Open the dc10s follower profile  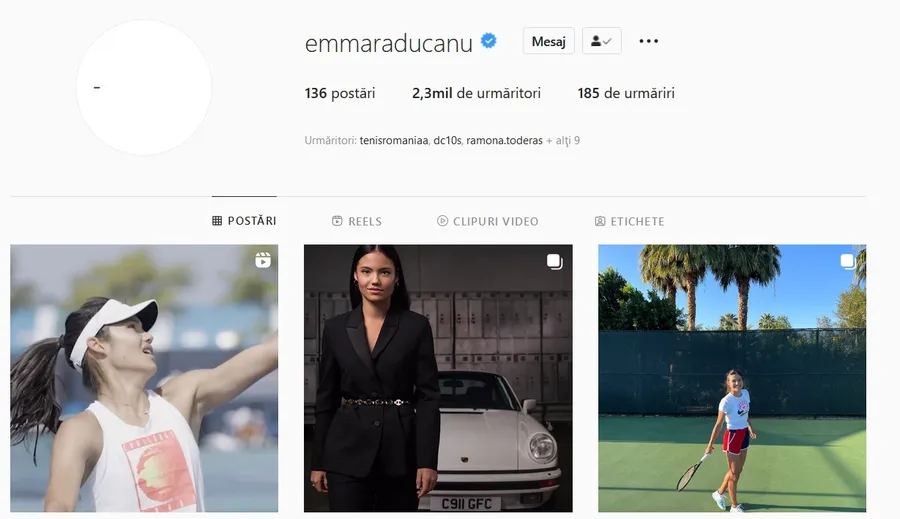[x=447, y=140]
